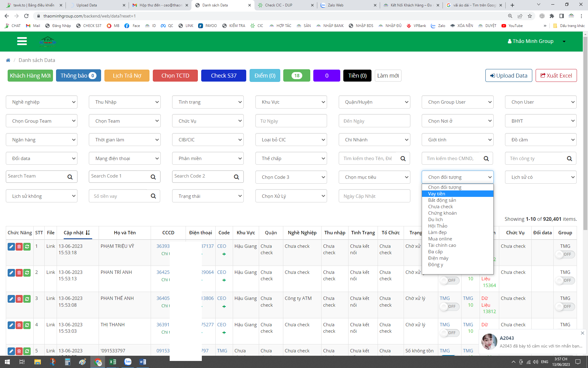Select Vay tiền in the open list
588x368 pixels.
click(458, 194)
